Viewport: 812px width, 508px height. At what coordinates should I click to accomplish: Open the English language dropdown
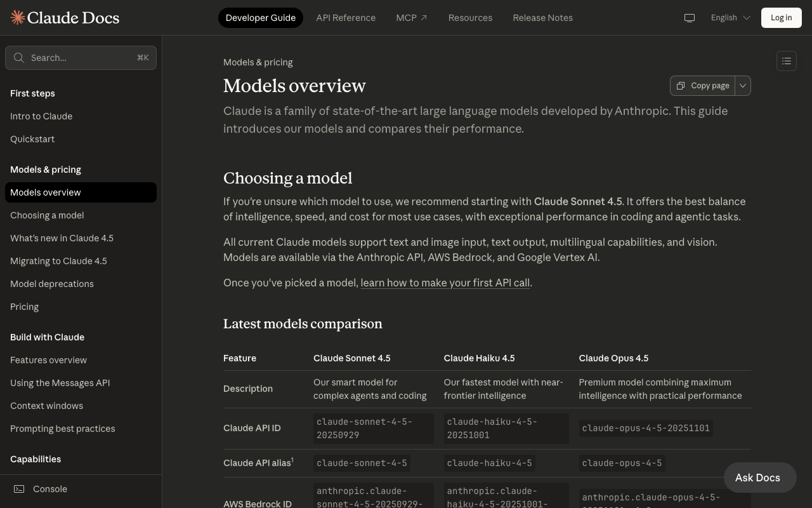(731, 18)
